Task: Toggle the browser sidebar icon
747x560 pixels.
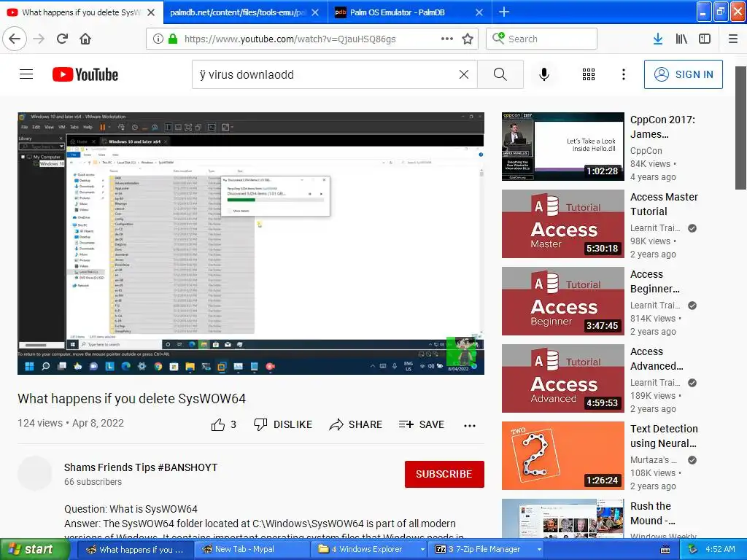Action: coord(705,39)
